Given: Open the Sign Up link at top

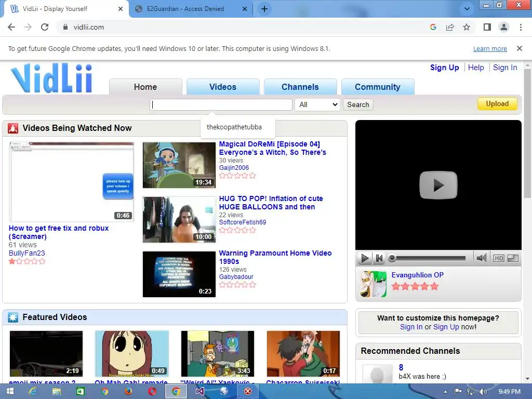Looking at the screenshot, I should [445, 68].
